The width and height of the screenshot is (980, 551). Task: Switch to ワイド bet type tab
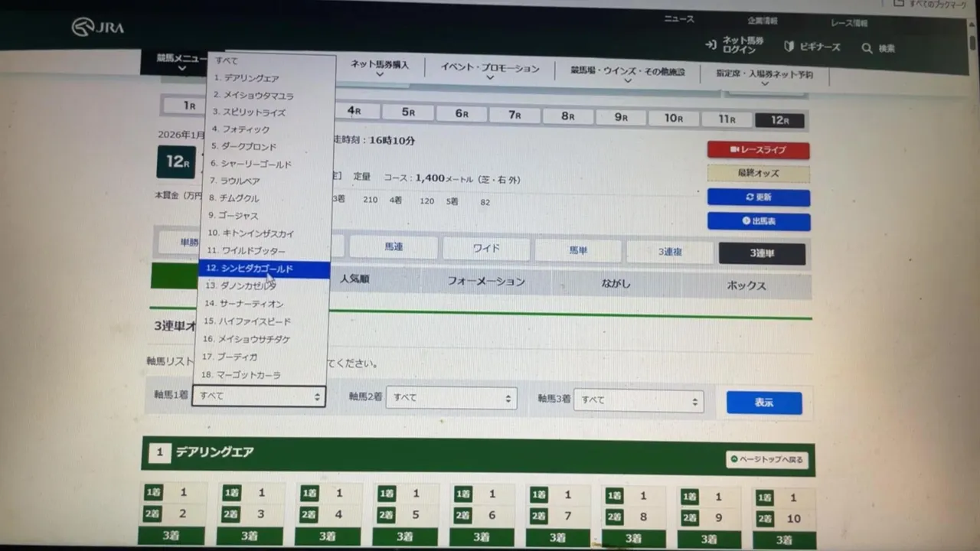tap(486, 249)
